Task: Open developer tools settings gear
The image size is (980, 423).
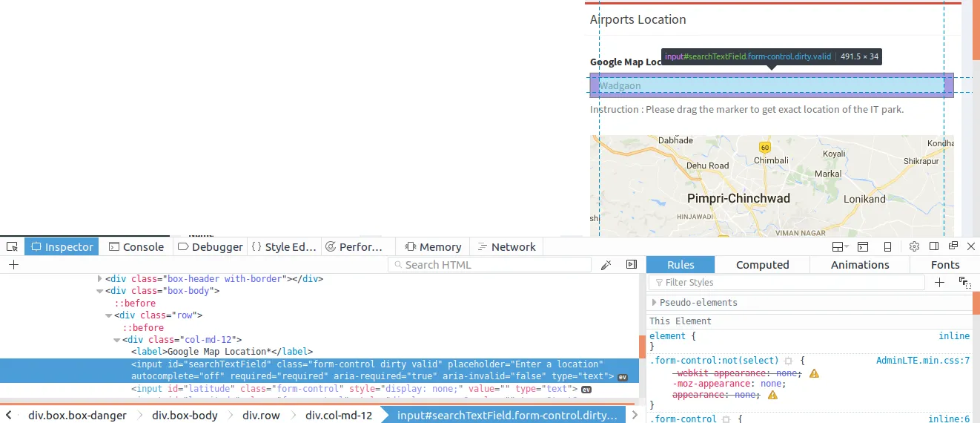Action: 914,246
